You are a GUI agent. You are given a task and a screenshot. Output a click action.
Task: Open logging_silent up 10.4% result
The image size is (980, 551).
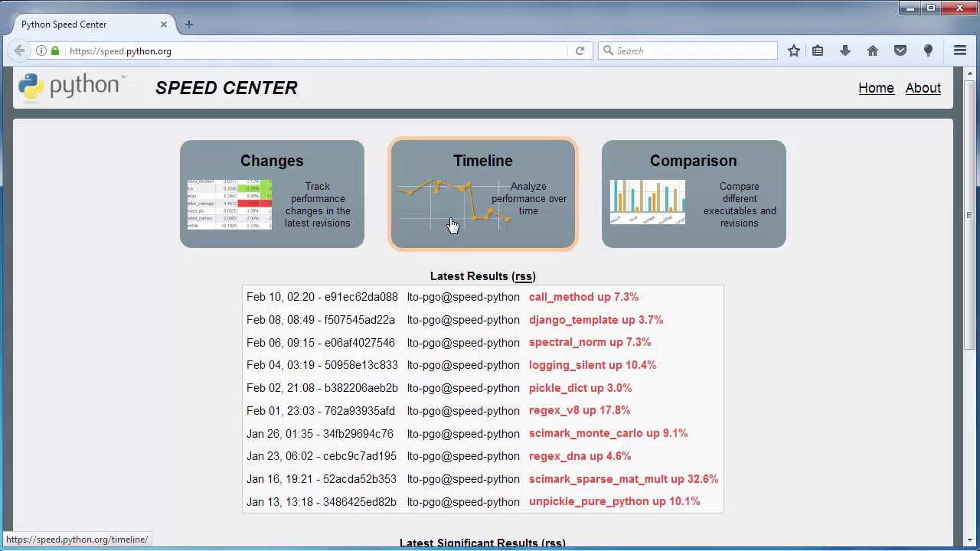593,365
